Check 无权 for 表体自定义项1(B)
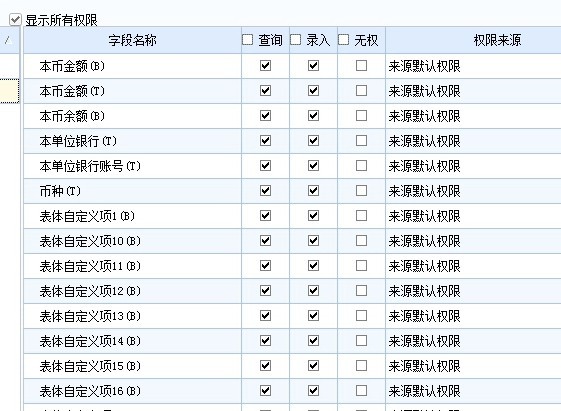This screenshot has width=561, height=411. click(361, 216)
